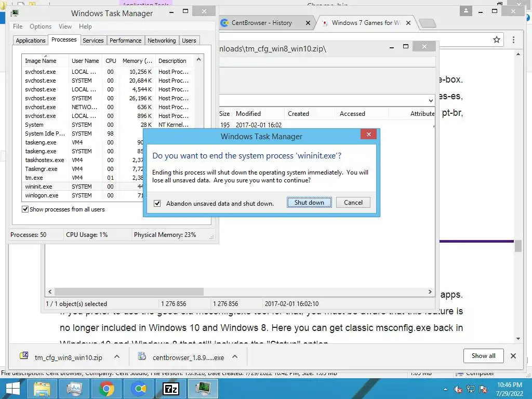Switch to the Services tab
Screen dimensions: 532x399
[x=93, y=41]
